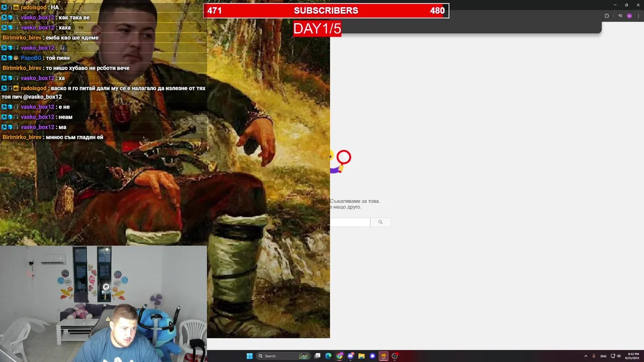Viewport: 644px width, 362px height.
Task: Click the search input on the page
Action: pos(350,222)
